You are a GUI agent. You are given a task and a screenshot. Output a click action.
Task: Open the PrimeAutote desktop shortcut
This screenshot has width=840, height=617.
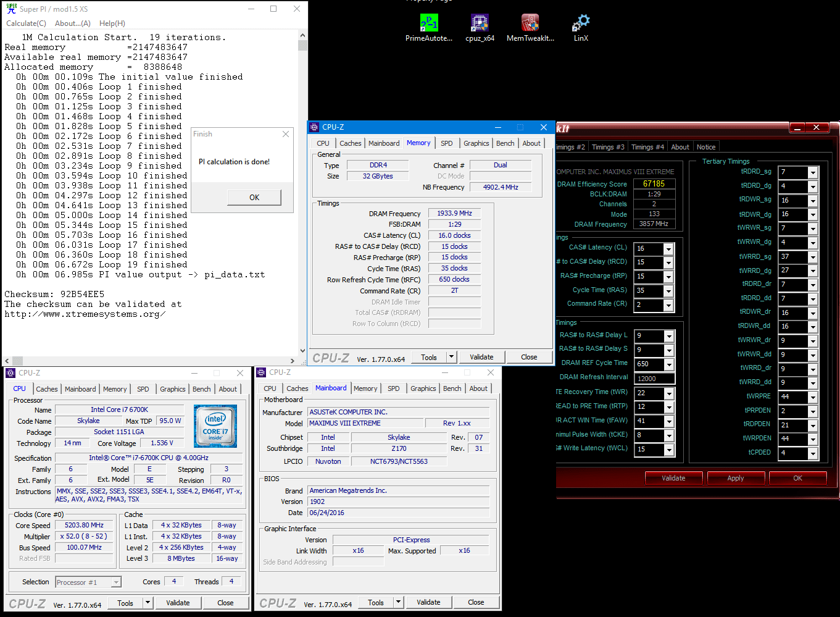428,28
